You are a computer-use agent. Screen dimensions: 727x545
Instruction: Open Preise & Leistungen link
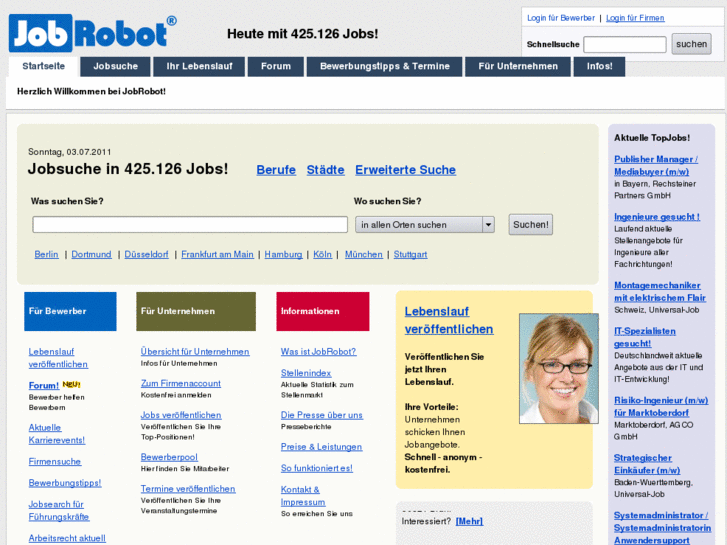click(321, 447)
